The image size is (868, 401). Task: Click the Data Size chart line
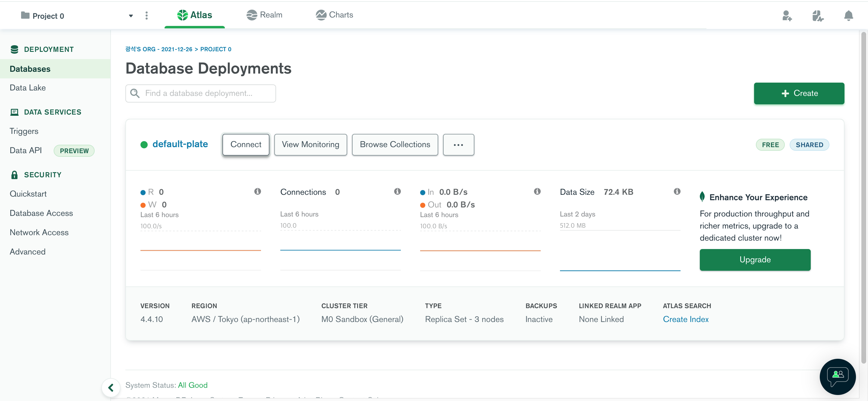pyautogui.click(x=620, y=270)
